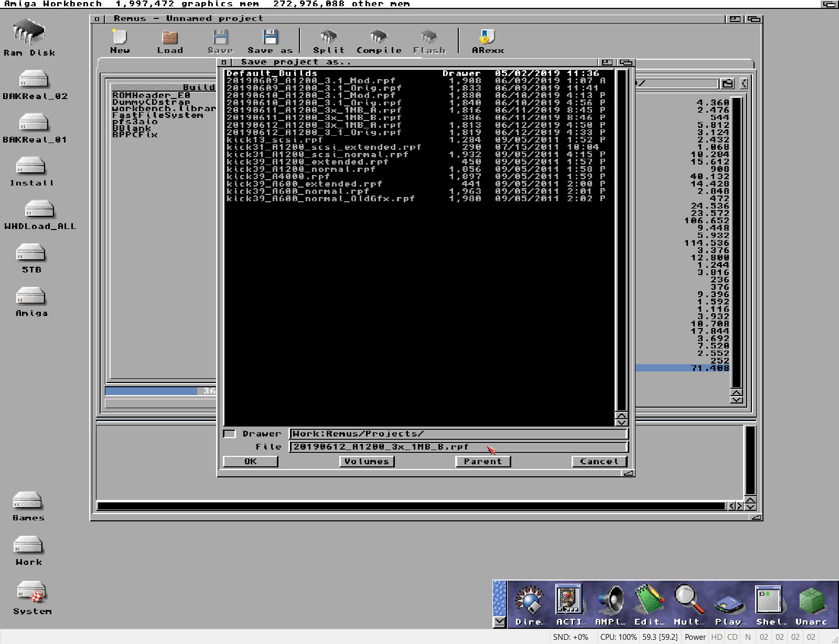
Task: Launch the Editor dock icon
Action: click(649, 605)
